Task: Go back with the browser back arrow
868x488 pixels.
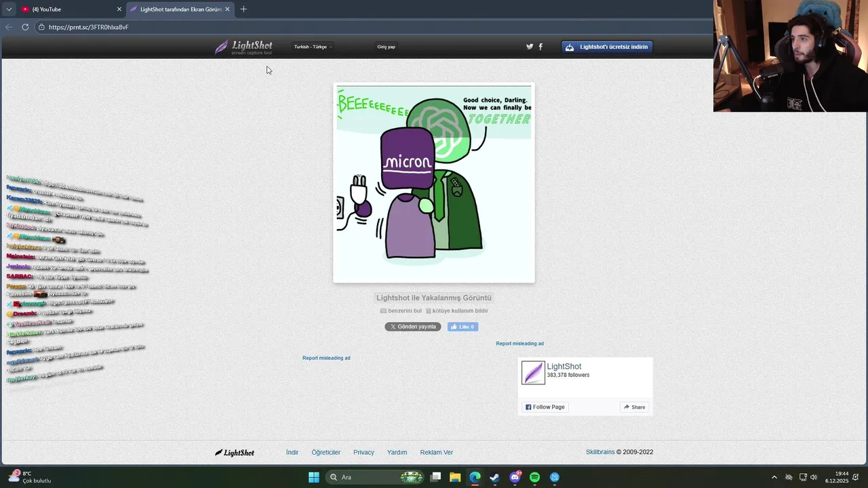Action: tap(9, 27)
